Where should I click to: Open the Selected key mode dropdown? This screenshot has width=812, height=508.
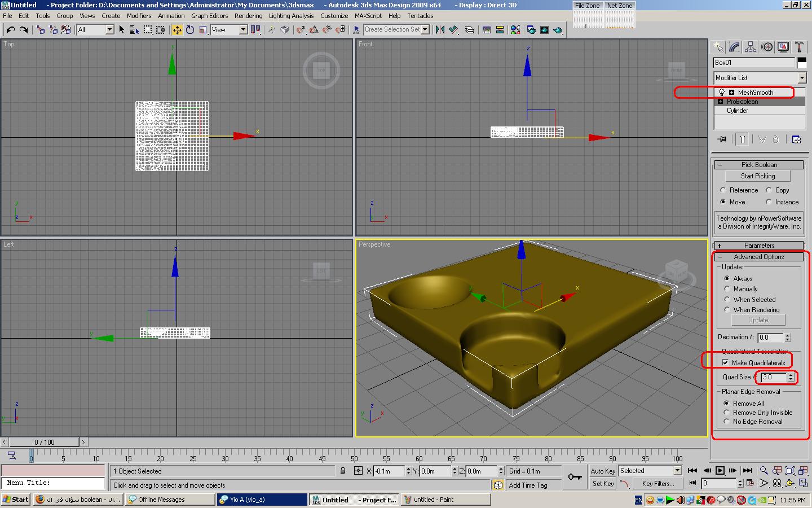pos(650,471)
